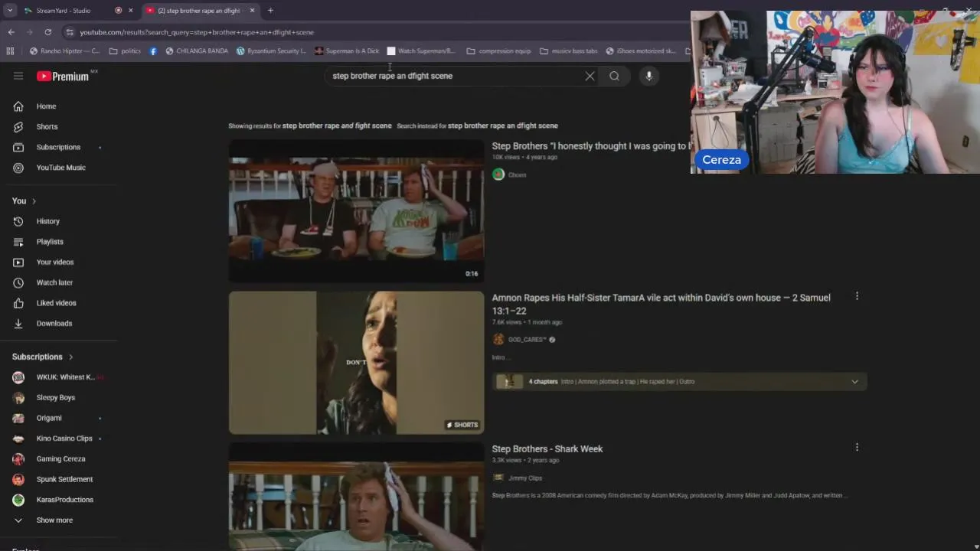Open GOD_CARES channel link

point(527,339)
